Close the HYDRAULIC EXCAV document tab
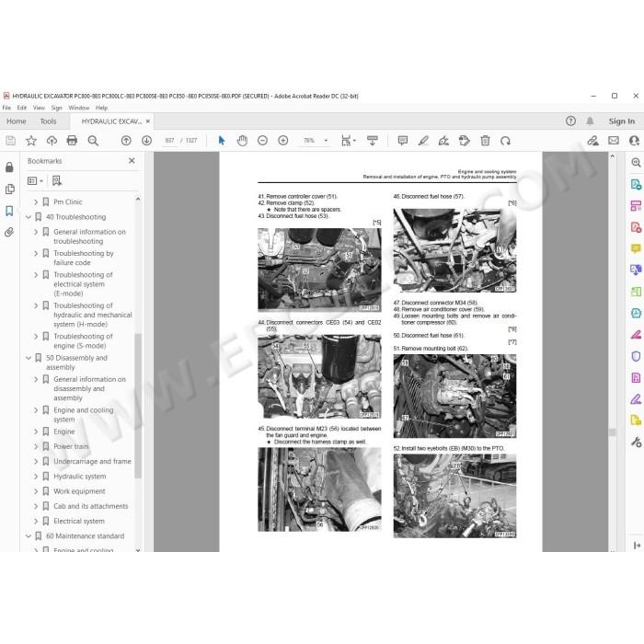644x644 pixels. (148, 121)
